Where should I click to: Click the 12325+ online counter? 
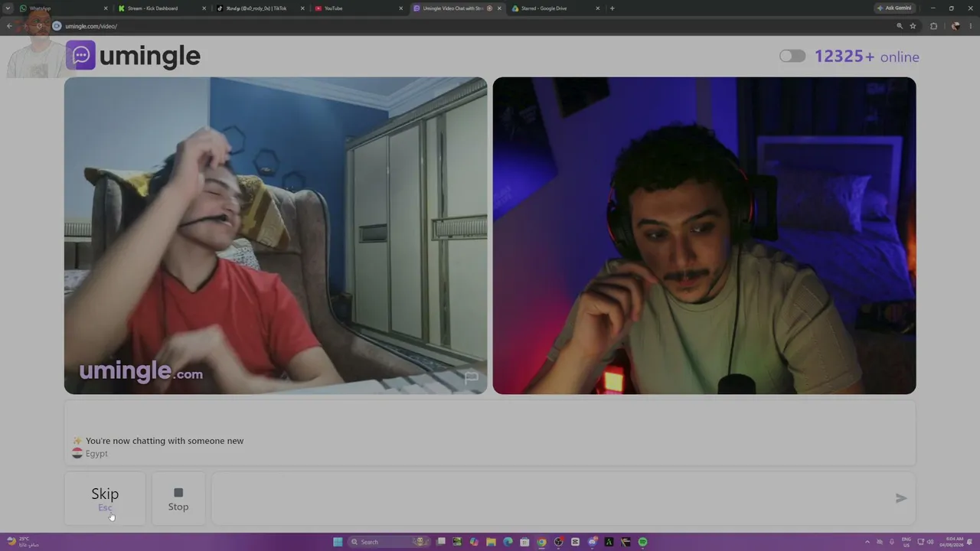point(867,57)
